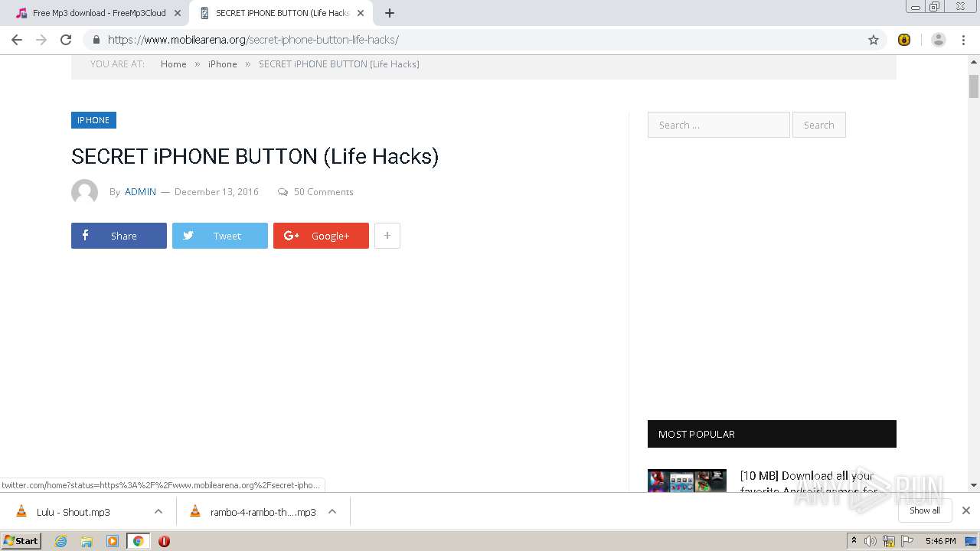Expand options for Lulu - Shout.mp3

pos(158,512)
